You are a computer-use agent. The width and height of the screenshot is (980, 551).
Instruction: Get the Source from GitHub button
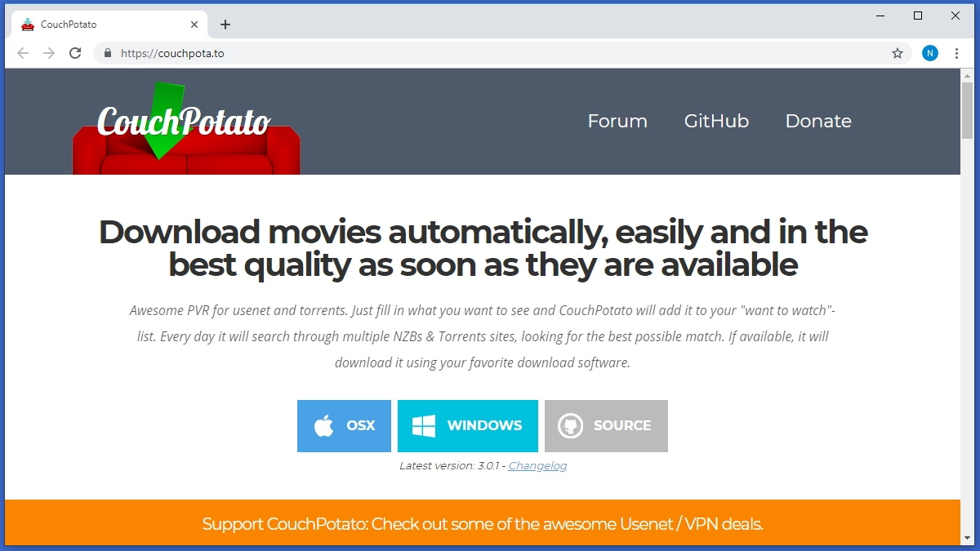point(606,426)
